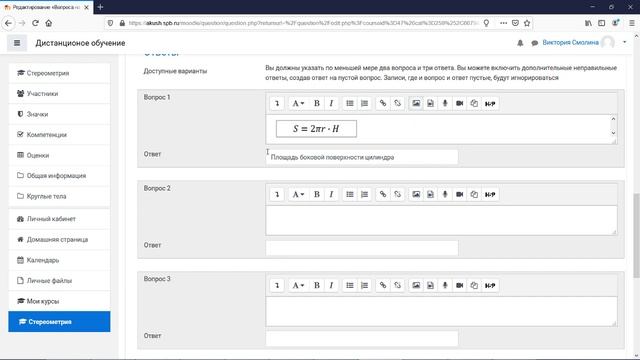Toggle Bold in Вопрос 1 editor toolbar

click(316, 104)
